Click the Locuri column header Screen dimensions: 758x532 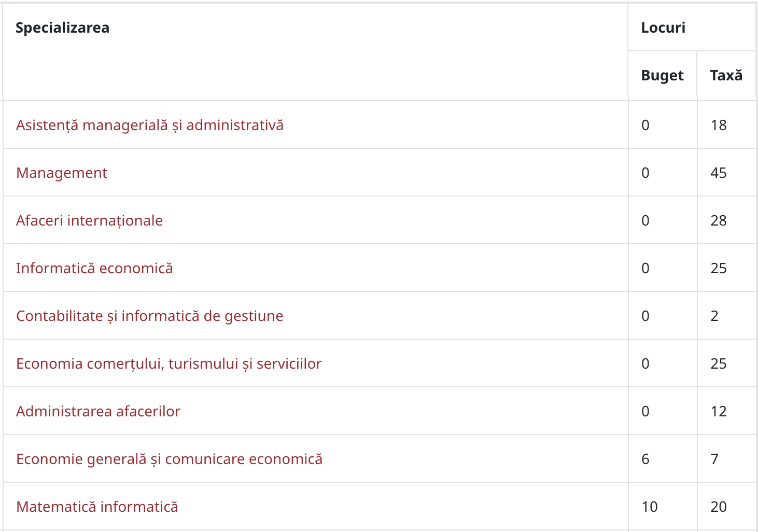[x=692, y=27]
